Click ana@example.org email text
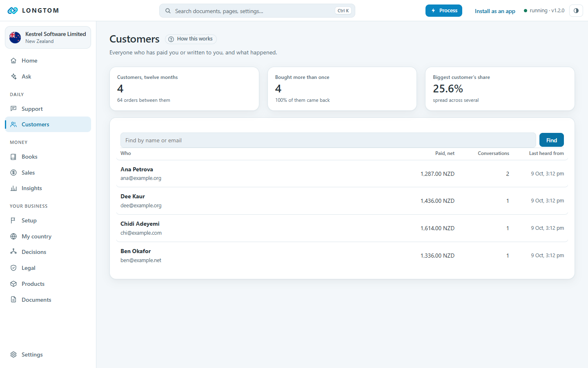 point(141,178)
